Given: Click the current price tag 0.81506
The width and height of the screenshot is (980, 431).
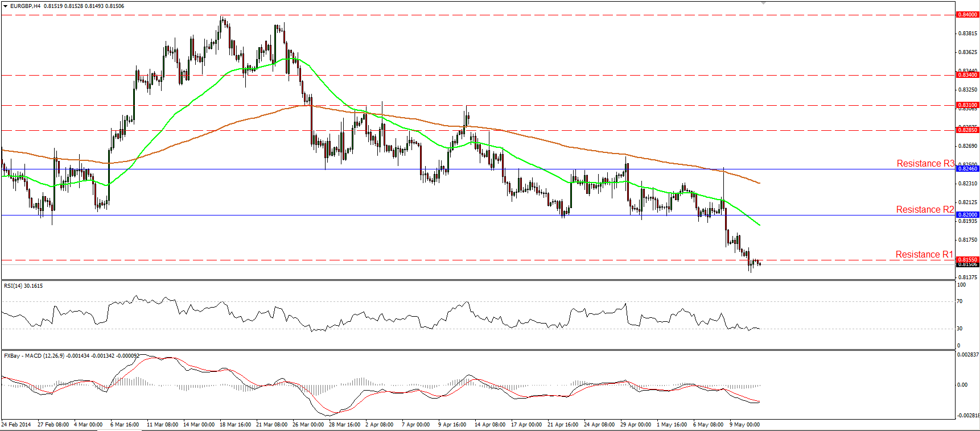Looking at the screenshot, I should click(967, 264).
